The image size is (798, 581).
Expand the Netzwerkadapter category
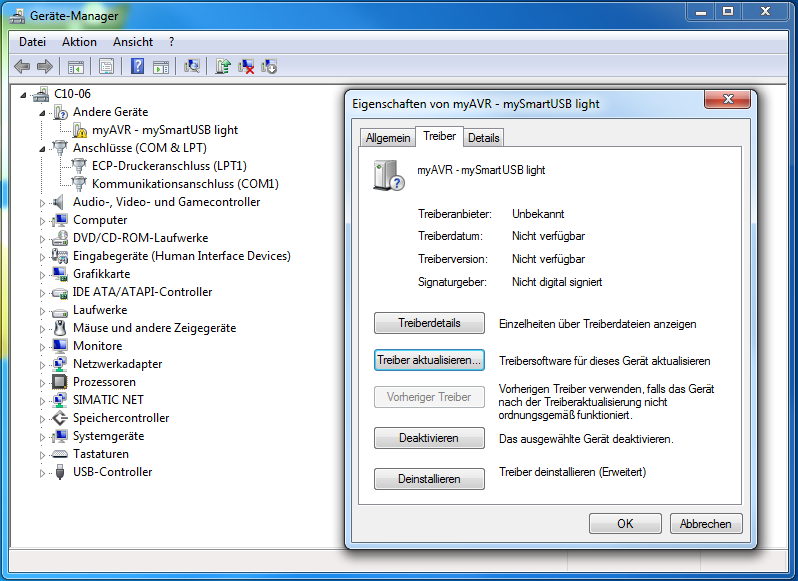[43, 364]
